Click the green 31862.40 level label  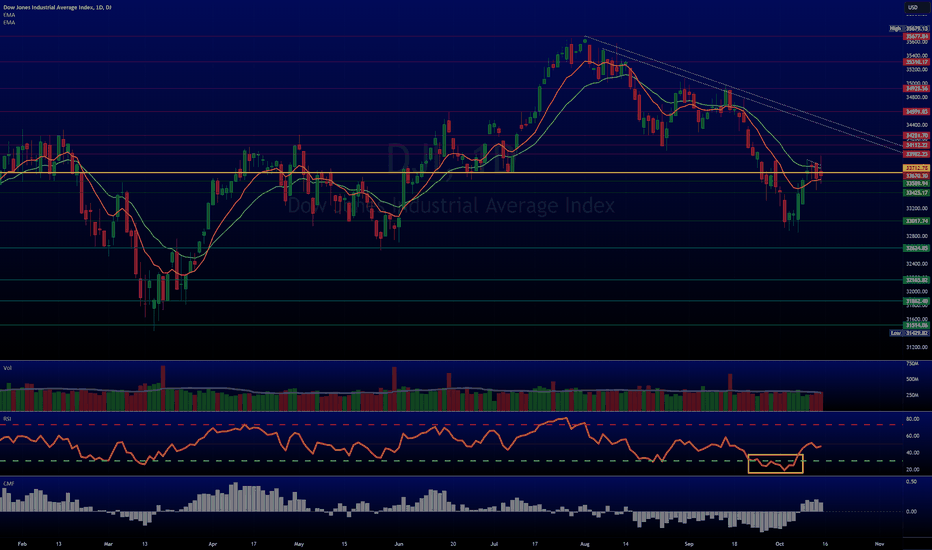click(x=916, y=301)
